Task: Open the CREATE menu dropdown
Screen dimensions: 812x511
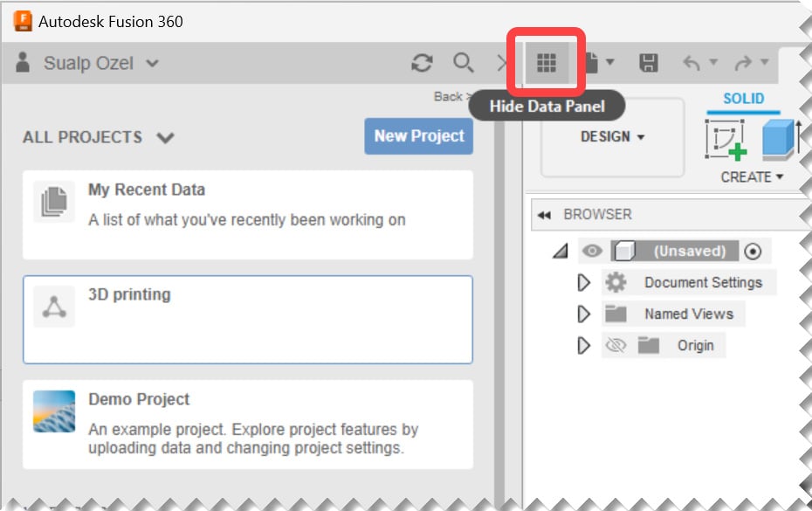Action: coord(752,177)
